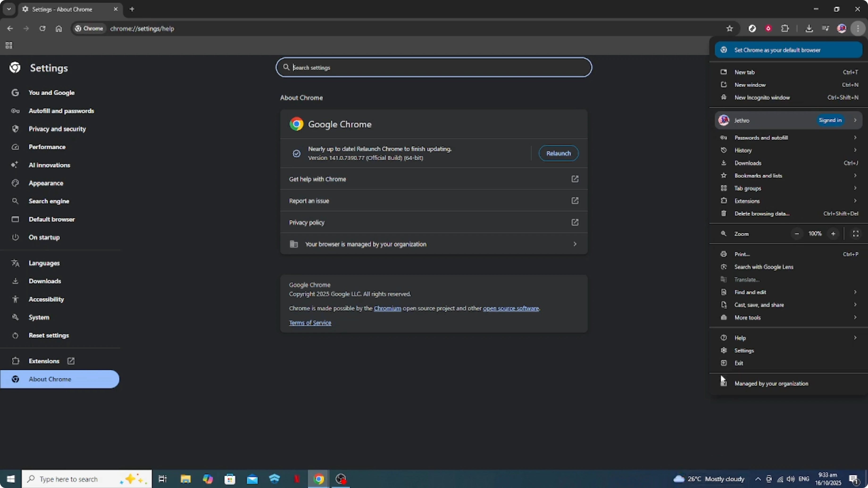Launch OBS Studio from the taskbar
The image size is (868, 488).
(x=341, y=479)
